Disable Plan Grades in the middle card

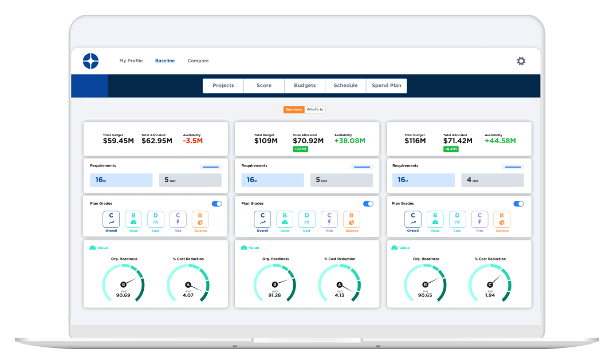click(x=367, y=203)
